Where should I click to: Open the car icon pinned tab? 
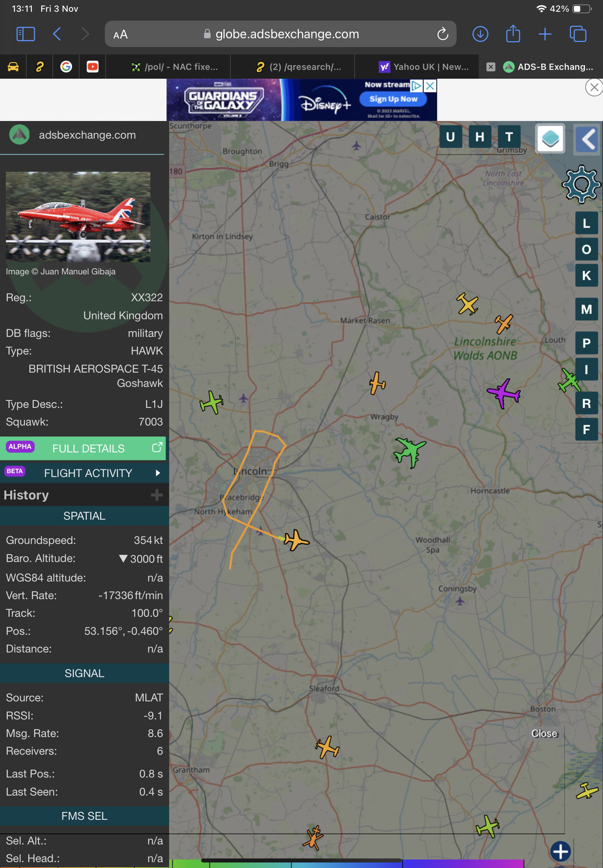pyautogui.click(x=13, y=67)
